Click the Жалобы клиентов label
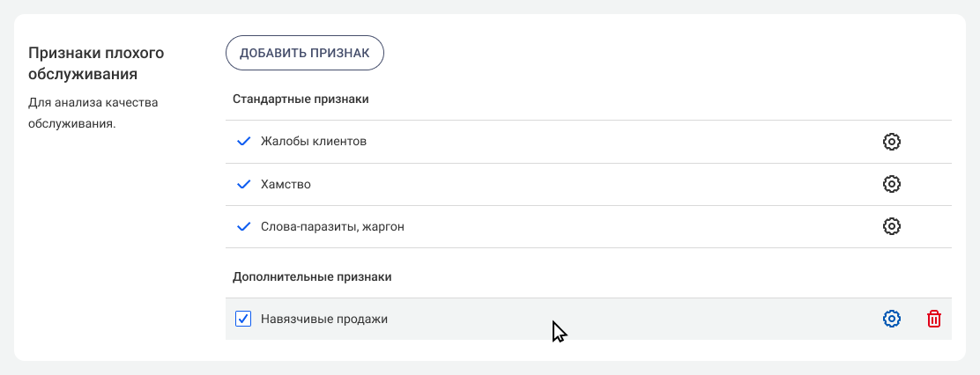980x375 pixels. [x=313, y=142]
